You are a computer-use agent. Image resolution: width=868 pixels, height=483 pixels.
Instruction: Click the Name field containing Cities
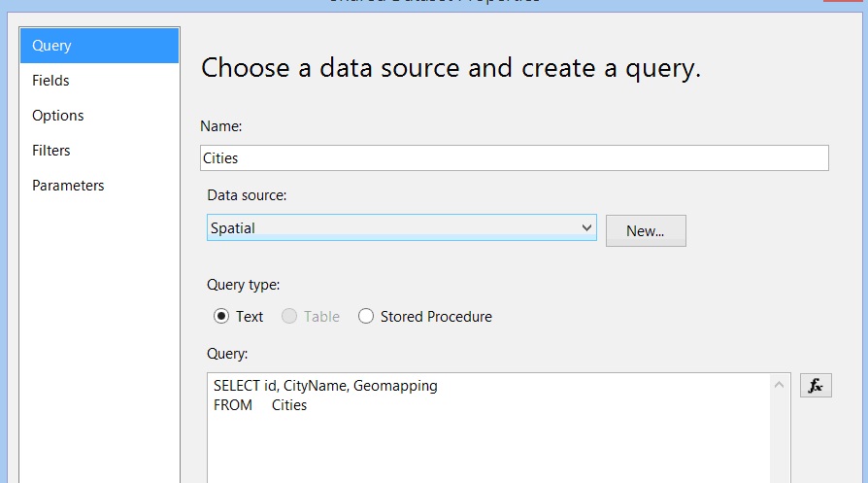coord(514,157)
